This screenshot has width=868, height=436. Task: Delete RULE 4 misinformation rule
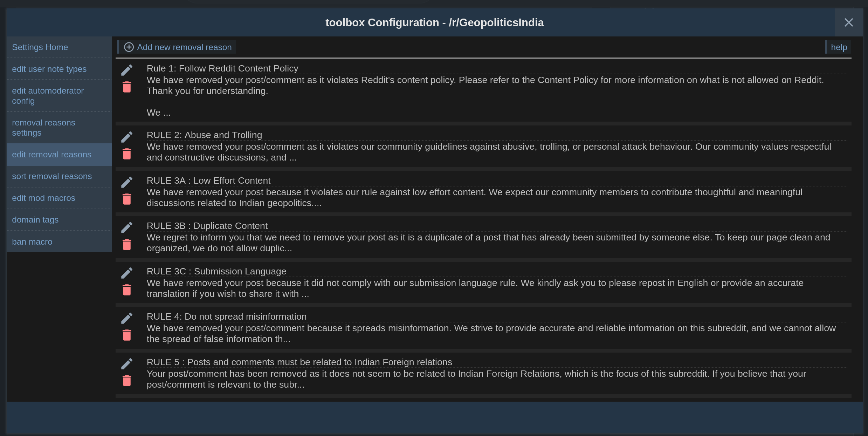click(x=127, y=335)
